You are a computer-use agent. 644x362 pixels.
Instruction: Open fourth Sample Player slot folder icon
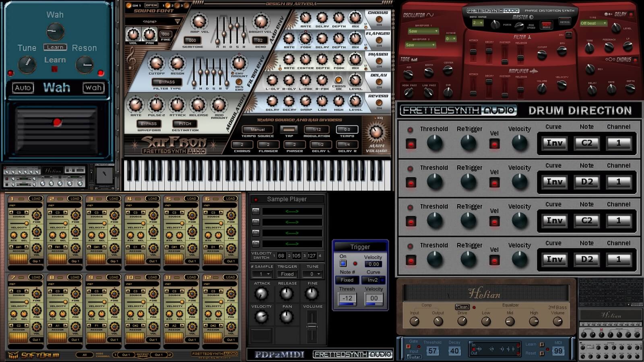coord(256,243)
